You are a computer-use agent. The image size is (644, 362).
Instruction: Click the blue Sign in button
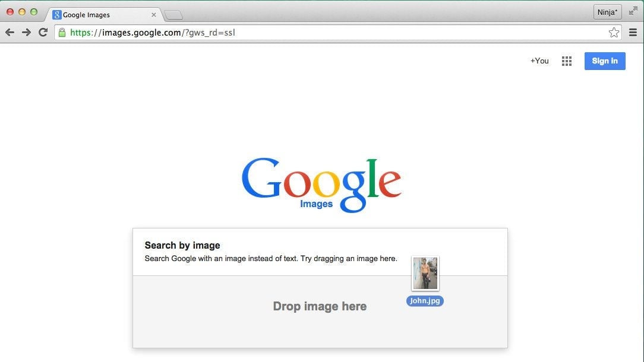click(605, 61)
